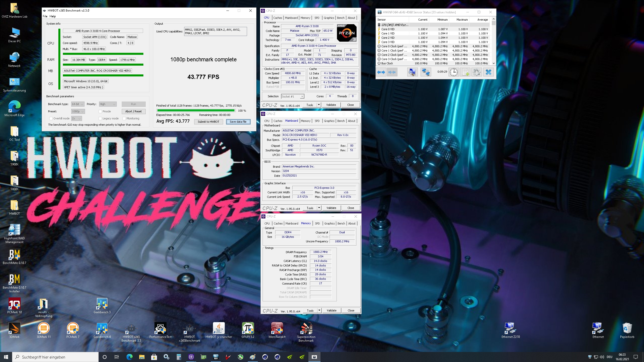Open HWBOT y-cruncher desktop shortcut
The width and height of the screenshot is (644, 362).
click(219, 330)
